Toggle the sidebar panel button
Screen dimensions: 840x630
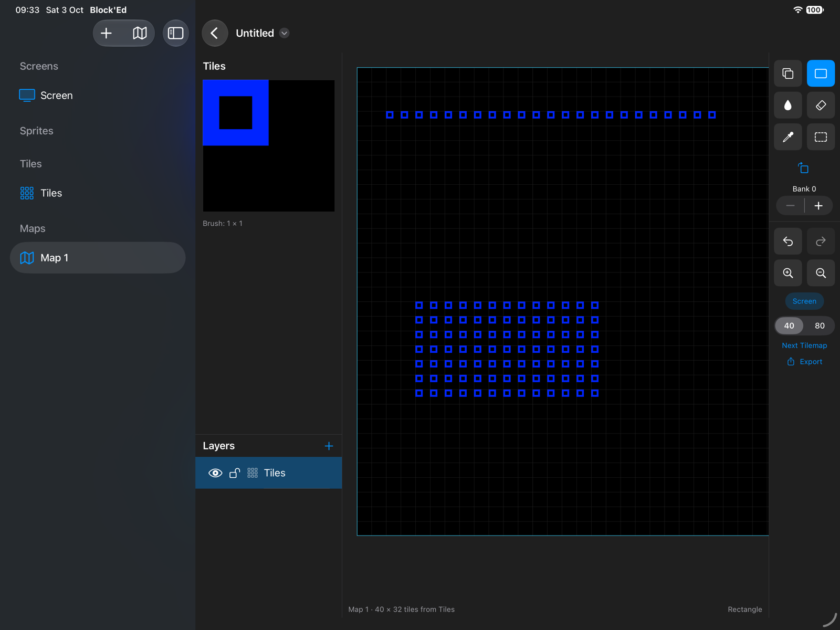pos(175,33)
